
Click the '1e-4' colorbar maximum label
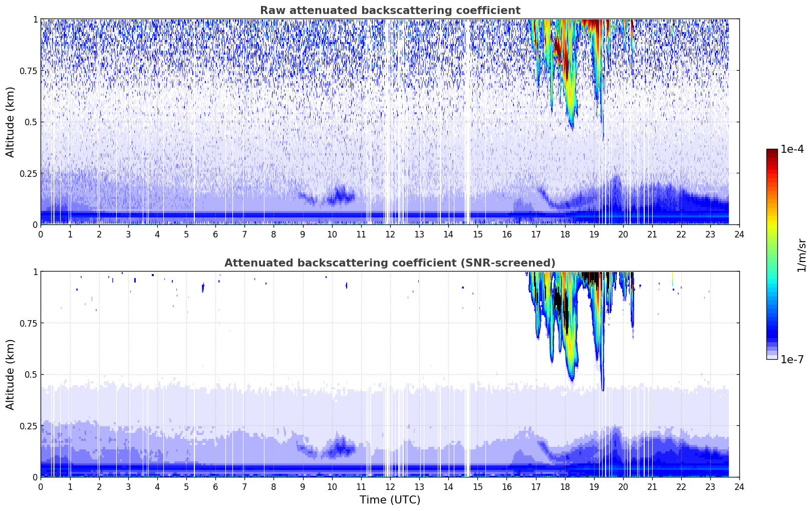792,149
